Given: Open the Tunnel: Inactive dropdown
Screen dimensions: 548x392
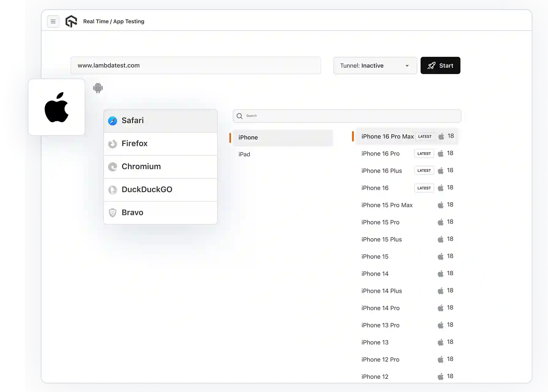Looking at the screenshot, I should click(375, 65).
